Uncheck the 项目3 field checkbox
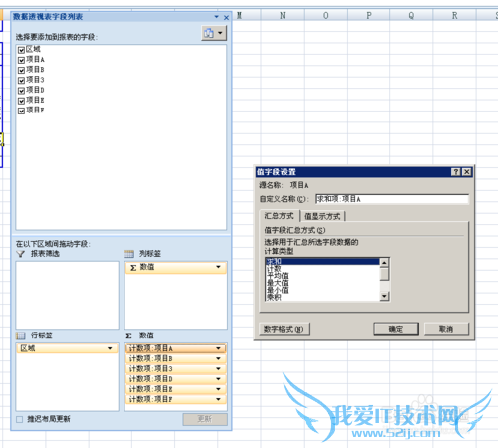The width and height of the screenshot is (498, 448). (x=21, y=80)
